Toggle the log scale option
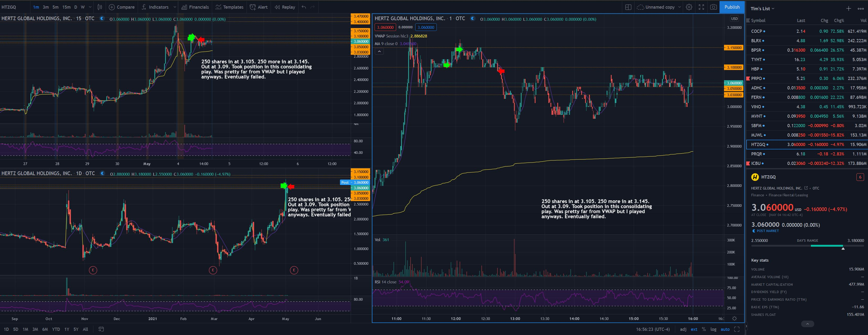Screen dimensions: 868x335 (x=713, y=329)
